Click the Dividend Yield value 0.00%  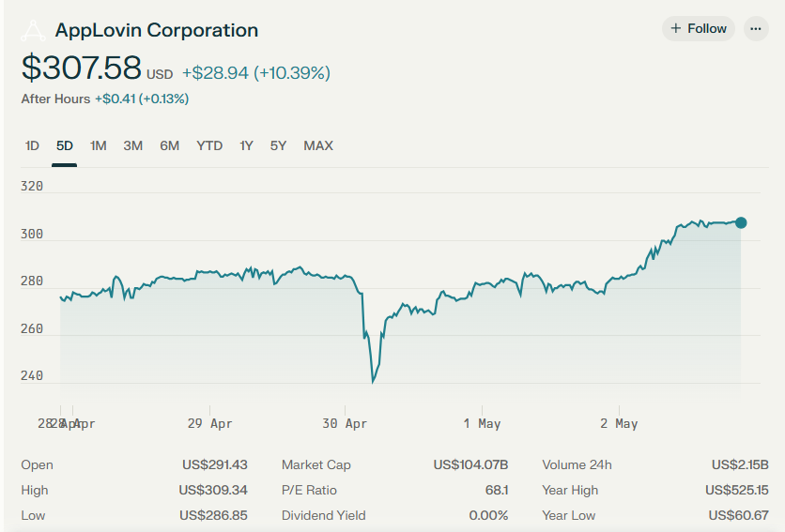coord(488,515)
